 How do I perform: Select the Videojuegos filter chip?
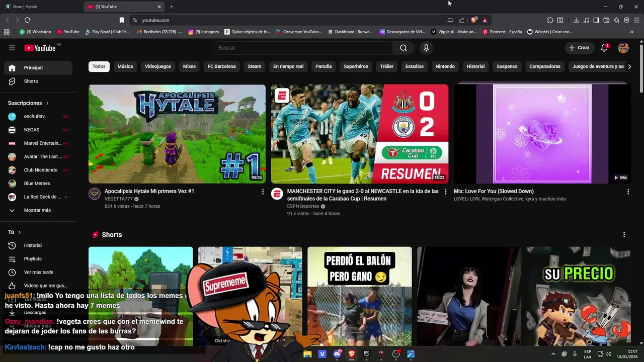[158, 66]
